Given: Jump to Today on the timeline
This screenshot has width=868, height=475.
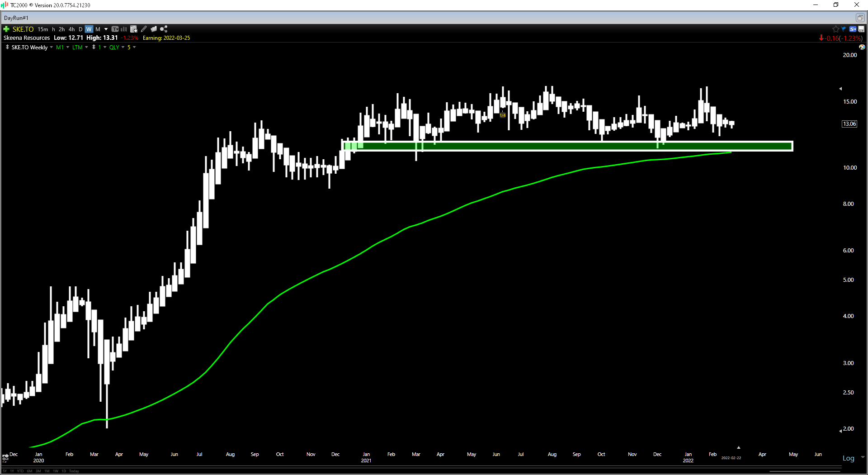Looking at the screenshot, I should coord(74,471).
